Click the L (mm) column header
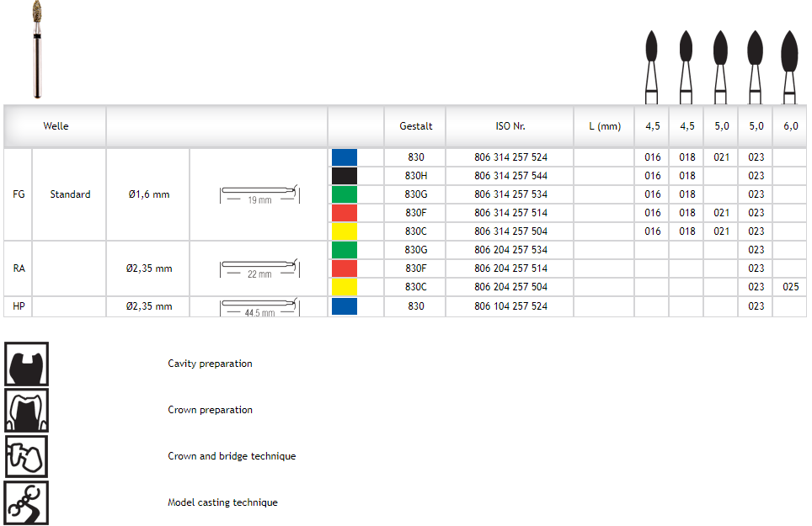 604,126
